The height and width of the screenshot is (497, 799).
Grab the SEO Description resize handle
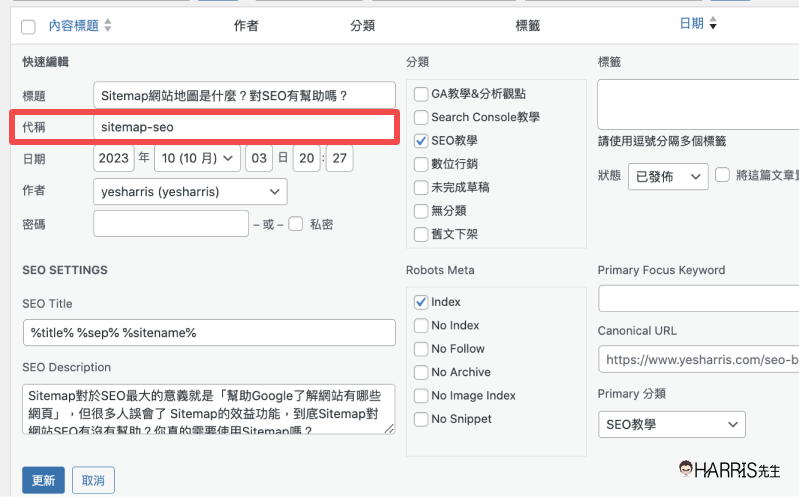390,429
